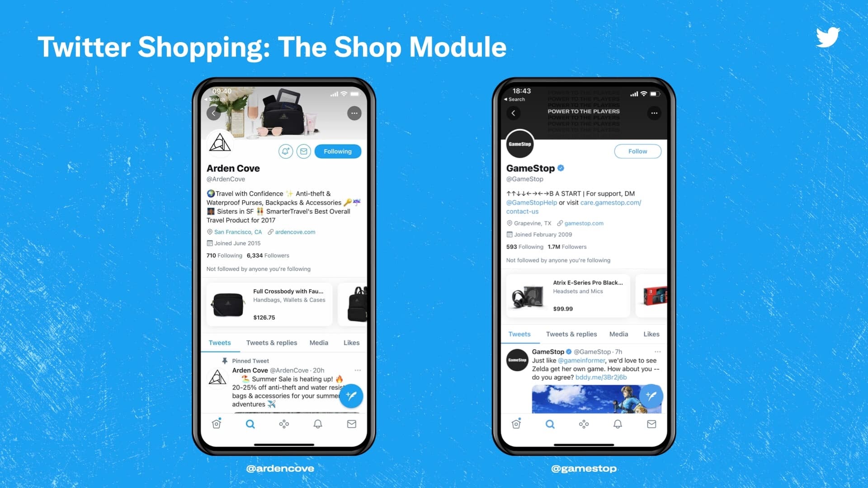This screenshot has width=868, height=488.
Task: Click the Following button on Arden Cove profile
Action: coord(337,151)
